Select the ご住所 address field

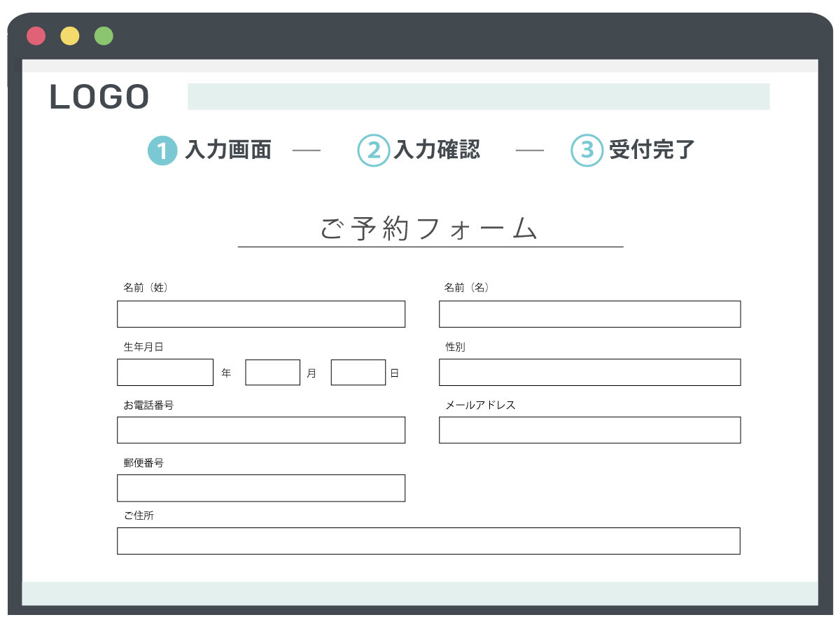click(x=428, y=540)
